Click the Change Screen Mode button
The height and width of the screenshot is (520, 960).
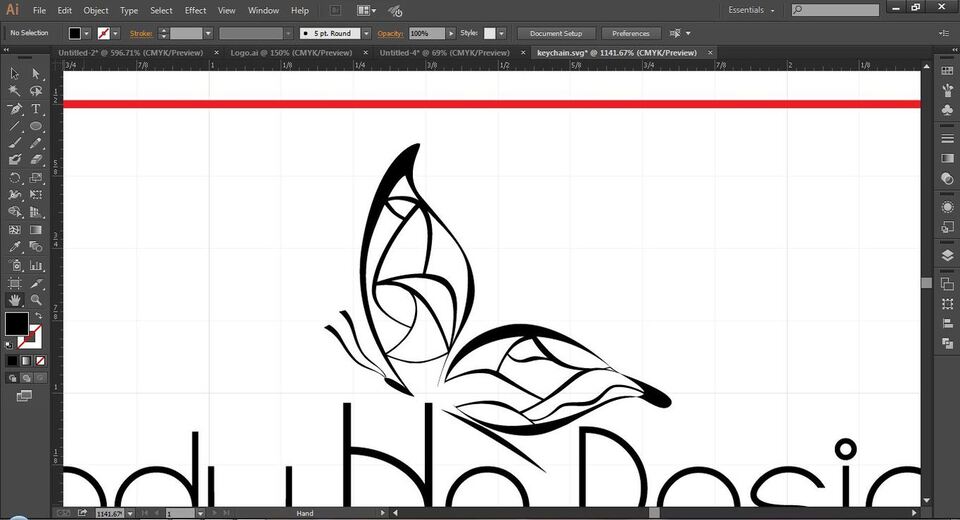(x=24, y=396)
